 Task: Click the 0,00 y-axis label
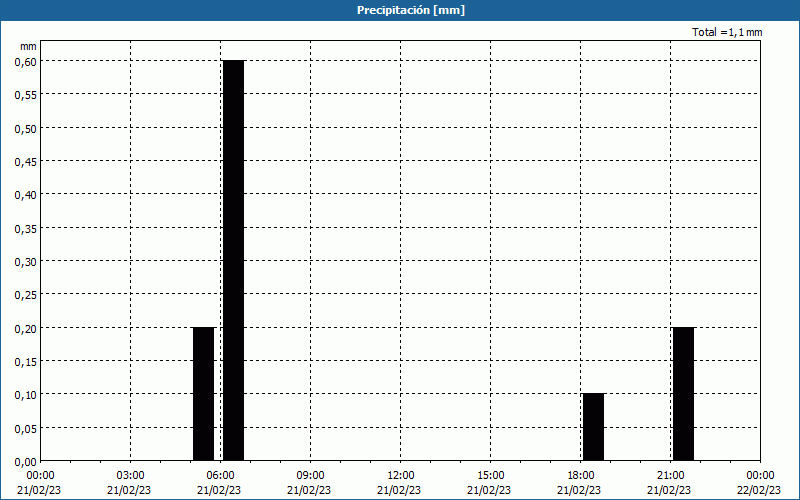26,462
